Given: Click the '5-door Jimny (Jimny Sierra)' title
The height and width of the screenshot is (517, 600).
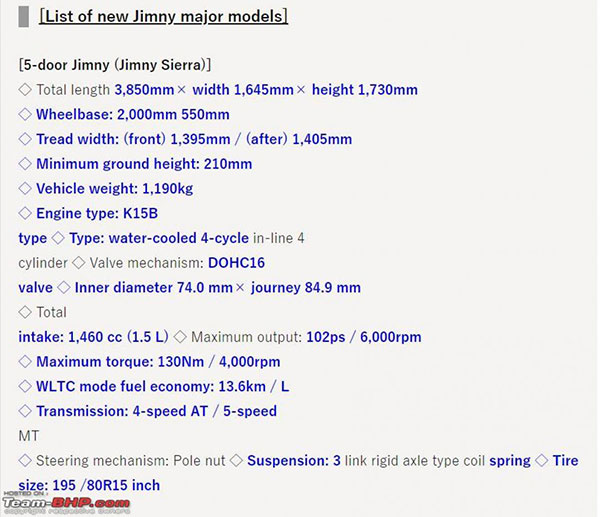Looking at the screenshot, I should coord(114,65).
